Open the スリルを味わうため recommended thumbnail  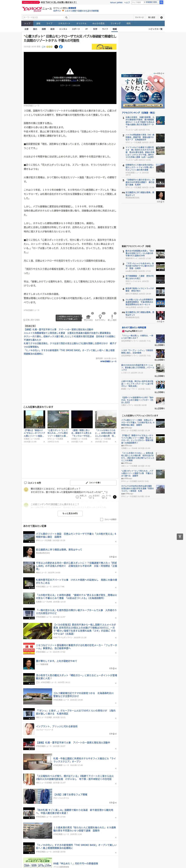tap(106, 419)
